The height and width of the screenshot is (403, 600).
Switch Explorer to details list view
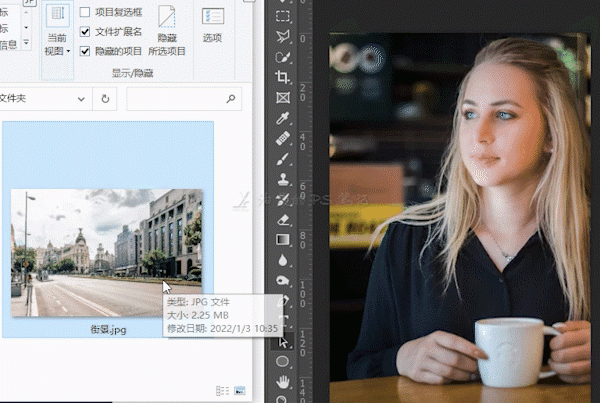[222, 391]
